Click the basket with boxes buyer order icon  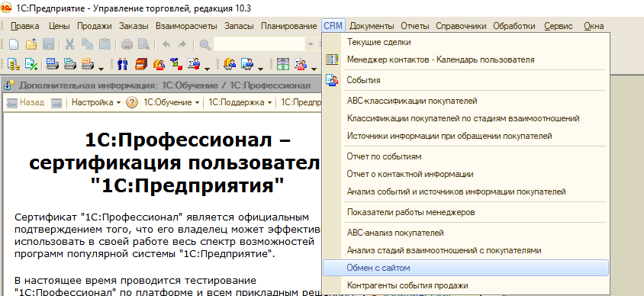(x=230, y=63)
